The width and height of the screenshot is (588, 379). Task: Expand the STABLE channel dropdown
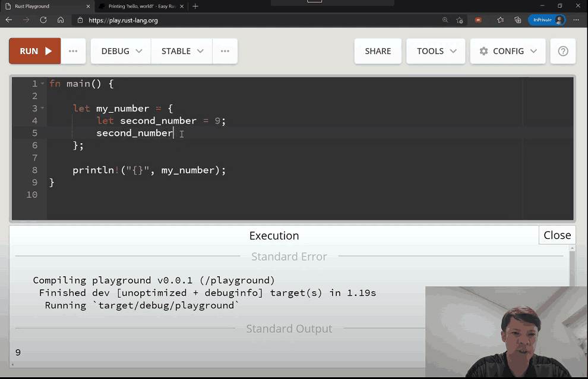pyautogui.click(x=182, y=51)
